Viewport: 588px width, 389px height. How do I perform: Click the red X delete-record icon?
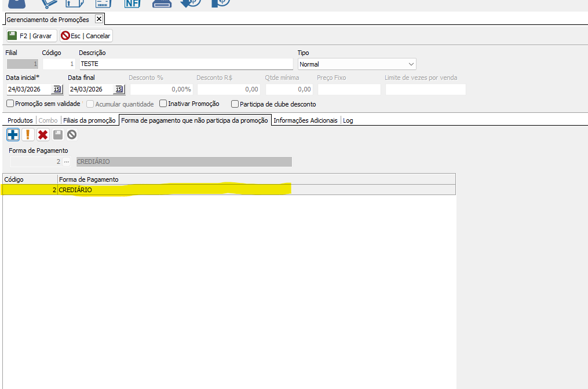(x=43, y=135)
